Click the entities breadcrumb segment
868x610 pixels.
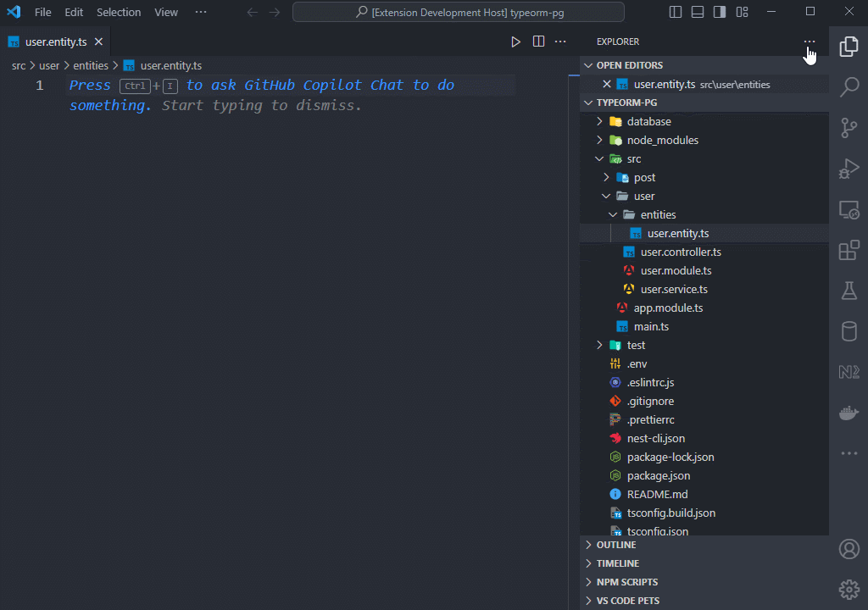point(91,66)
